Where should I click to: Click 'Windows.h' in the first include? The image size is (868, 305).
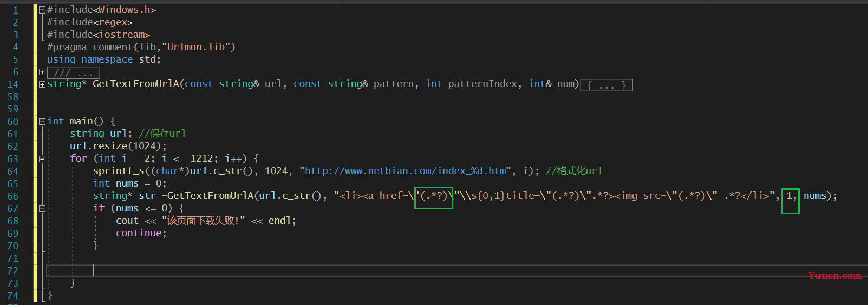pyautogui.click(x=124, y=10)
